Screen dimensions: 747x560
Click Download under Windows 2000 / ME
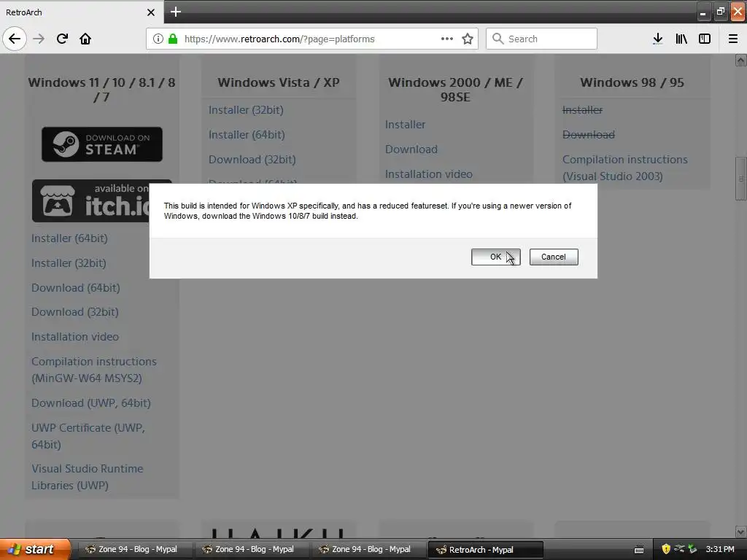point(411,149)
